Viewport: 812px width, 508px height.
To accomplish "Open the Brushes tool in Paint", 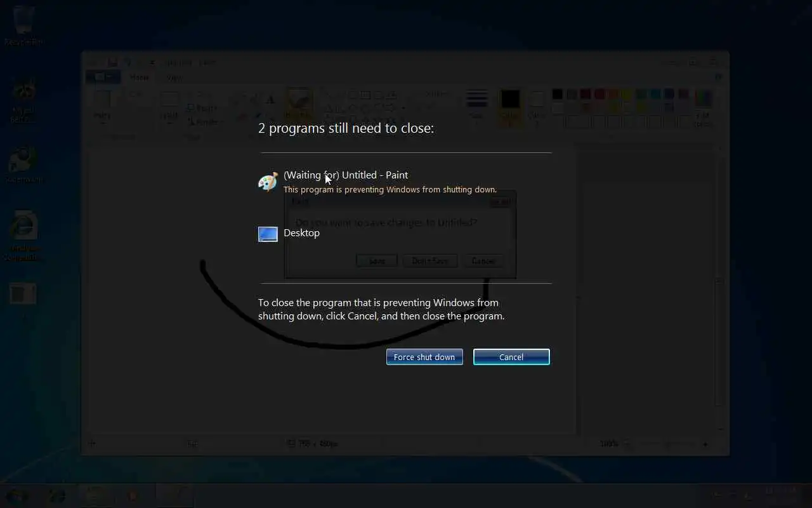I will (x=297, y=105).
